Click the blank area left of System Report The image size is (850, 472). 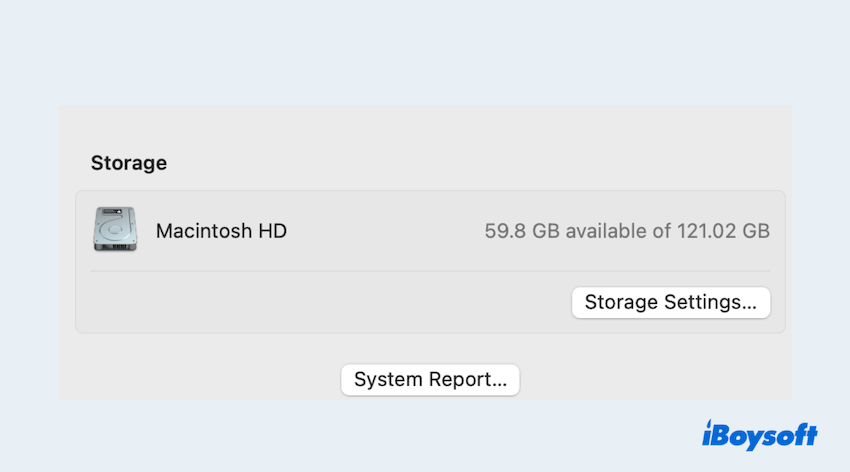(200, 380)
